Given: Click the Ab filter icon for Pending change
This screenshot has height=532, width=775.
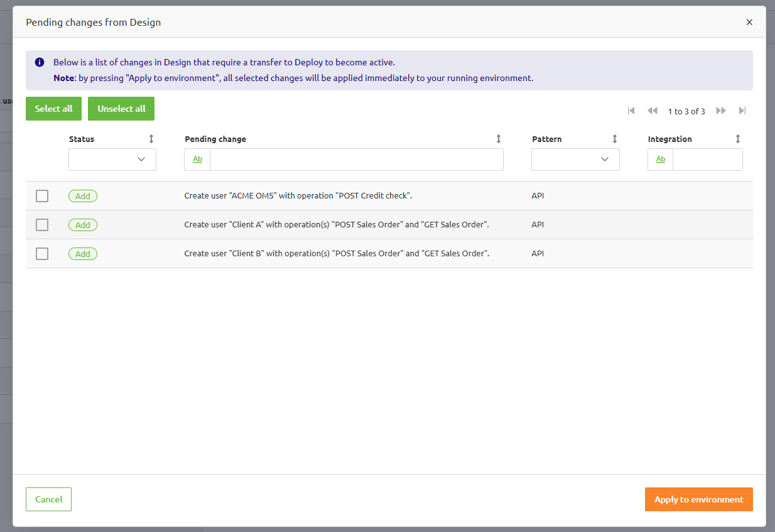Looking at the screenshot, I should click(197, 160).
